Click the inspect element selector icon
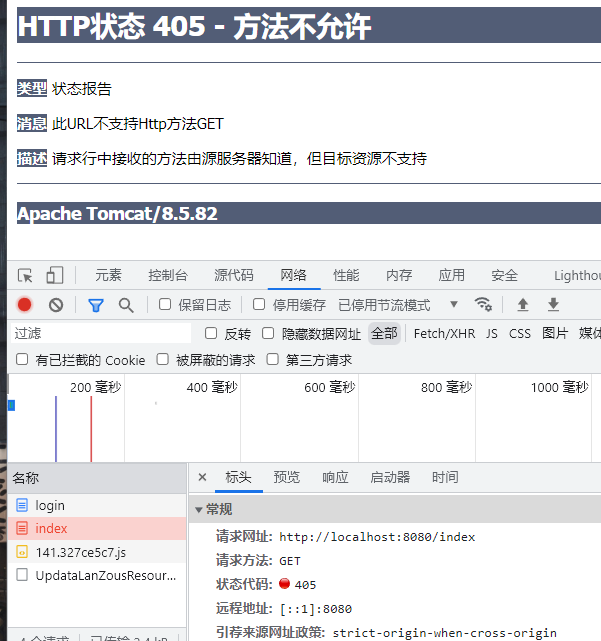The width and height of the screenshot is (601, 641). [25, 276]
